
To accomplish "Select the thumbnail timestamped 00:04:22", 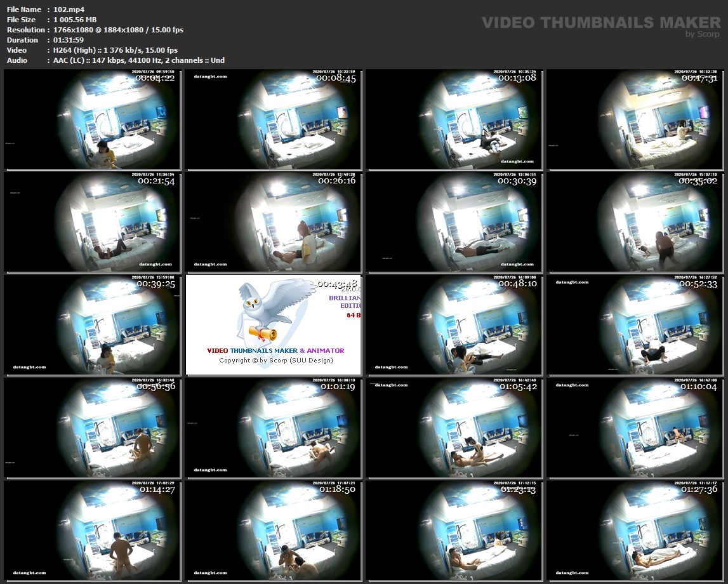I will [92, 119].
